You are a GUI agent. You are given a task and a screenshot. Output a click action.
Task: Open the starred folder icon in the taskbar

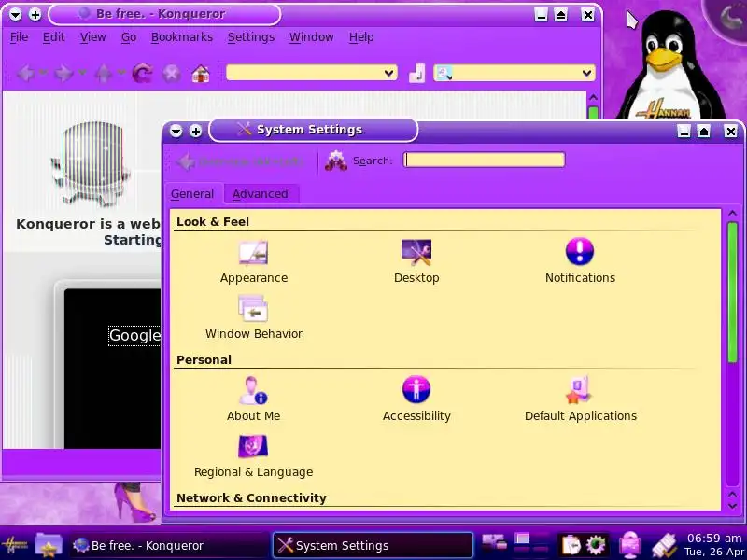(x=49, y=546)
